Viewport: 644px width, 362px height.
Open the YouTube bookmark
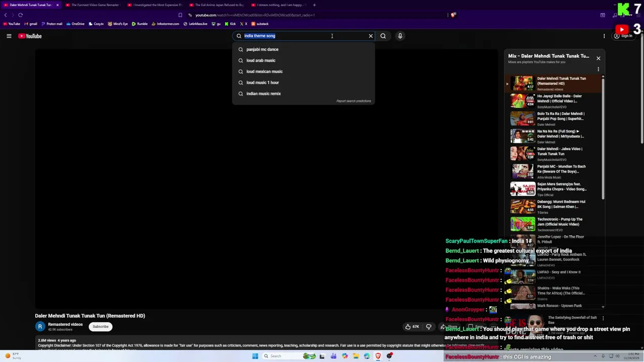coord(12,24)
